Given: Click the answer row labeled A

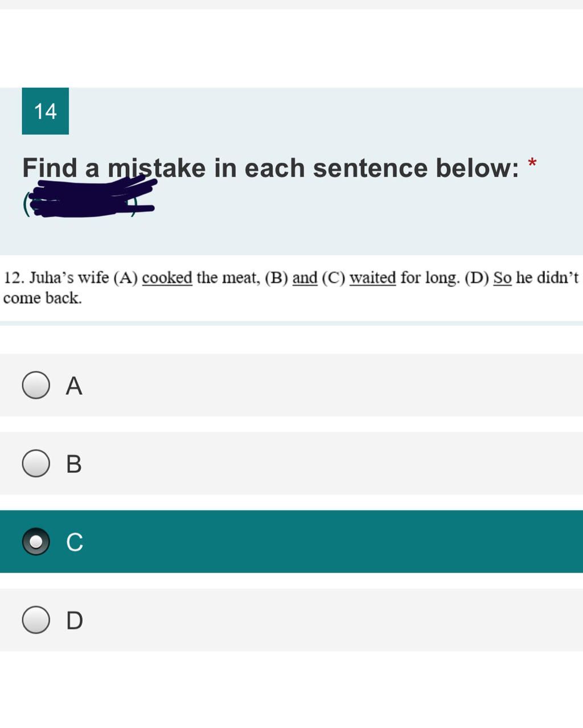Looking at the screenshot, I should tap(291, 385).
